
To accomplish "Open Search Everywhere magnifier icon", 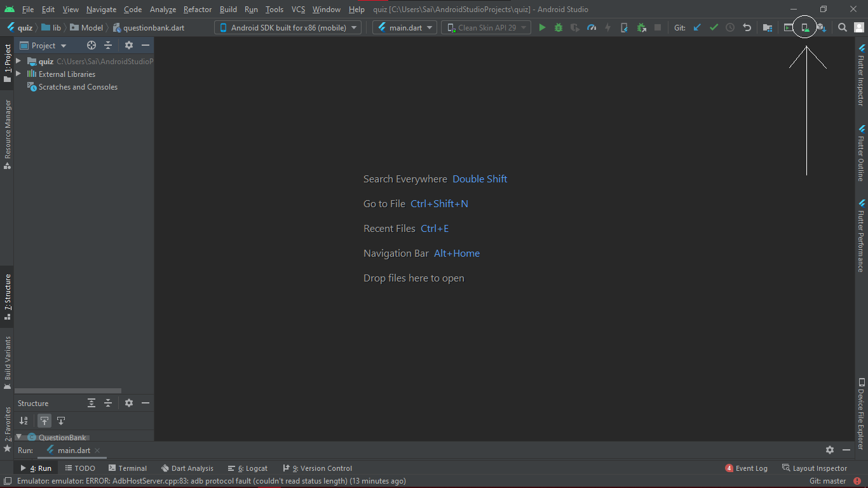I will pyautogui.click(x=842, y=27).
